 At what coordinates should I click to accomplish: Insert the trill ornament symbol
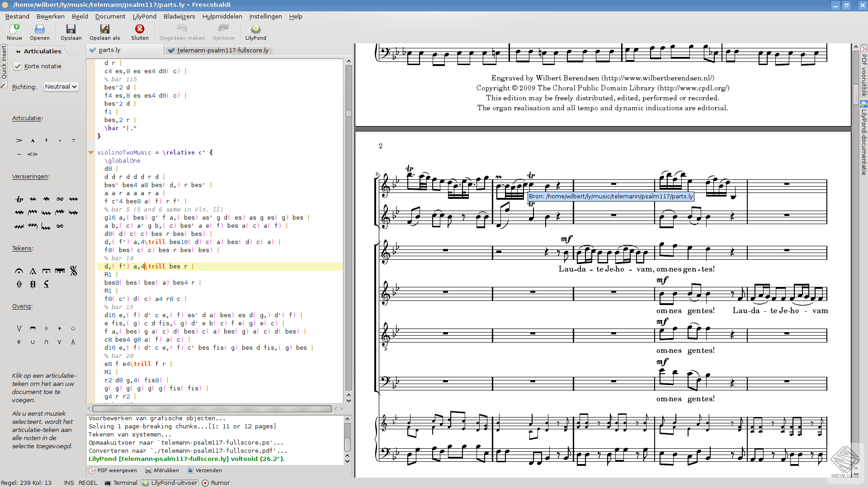point(19,199)
